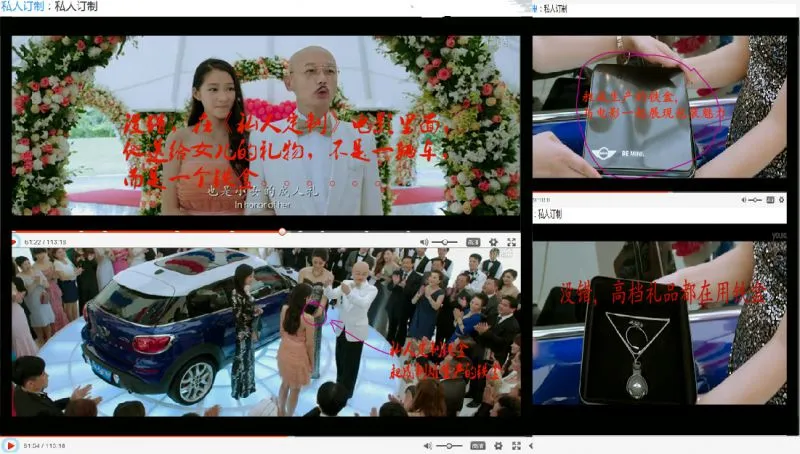Click the blue 私人订制 link at top left
800x454 pixels.
click(x=22, y=6)
